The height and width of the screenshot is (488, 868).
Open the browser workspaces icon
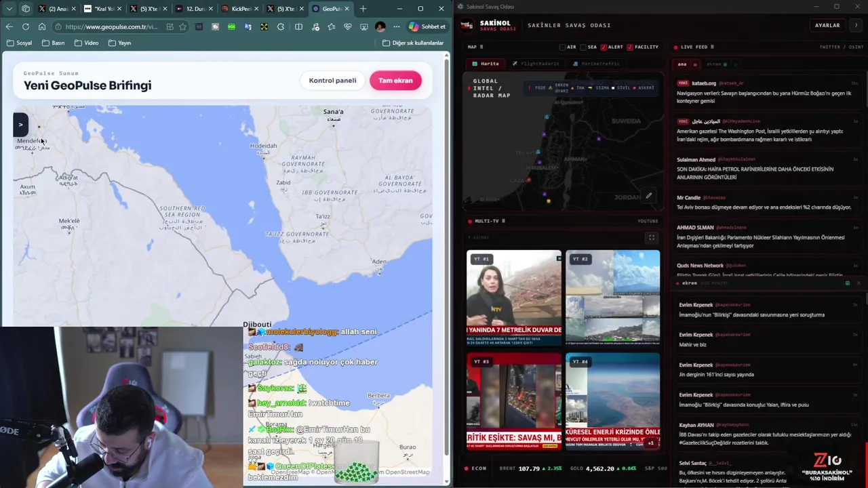point(25,9)
